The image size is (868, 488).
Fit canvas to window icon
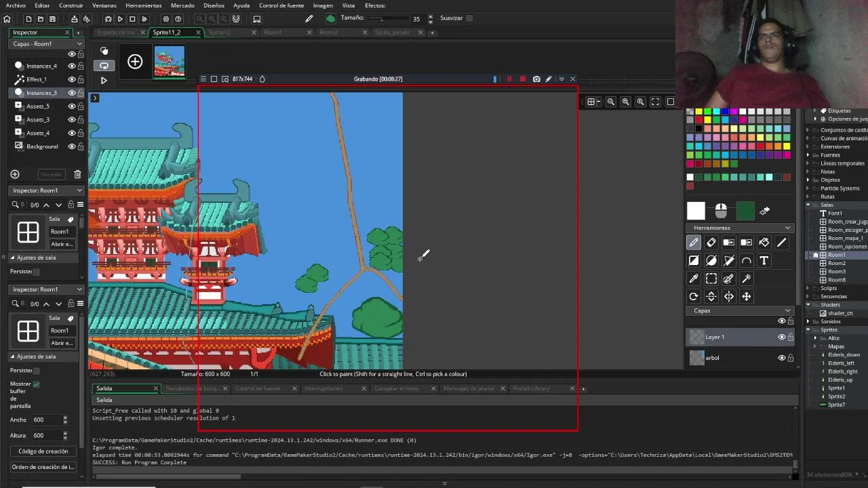(x=655, y=102)
